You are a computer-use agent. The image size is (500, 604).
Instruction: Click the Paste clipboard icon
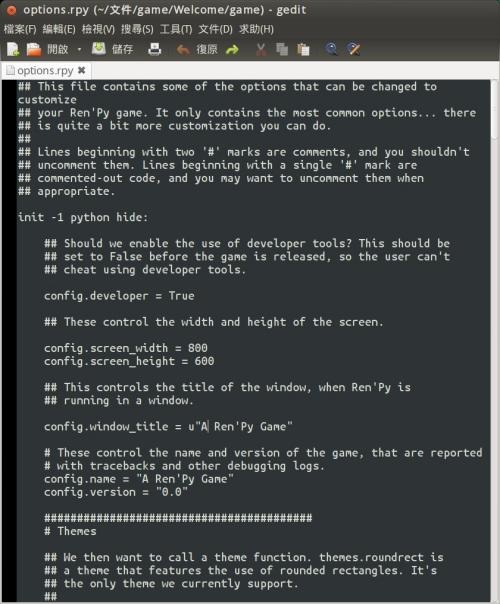click(304, 49)
